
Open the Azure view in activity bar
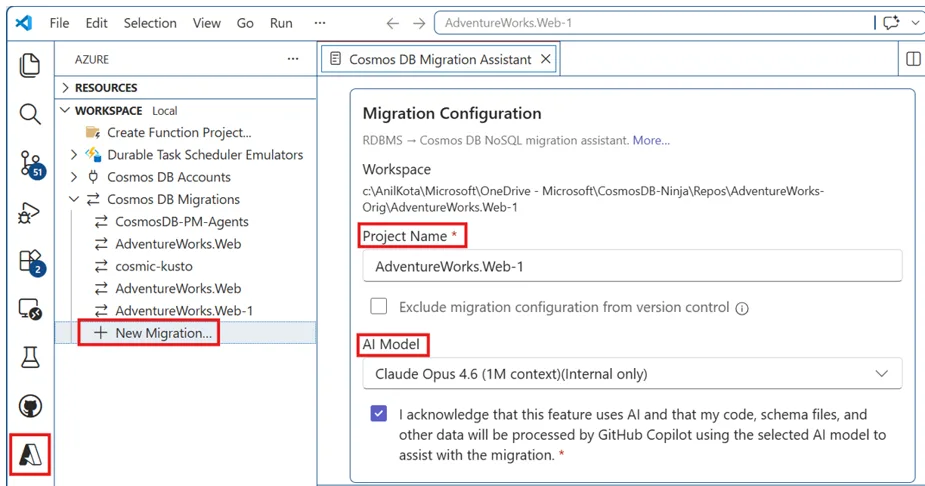(30, 455)
